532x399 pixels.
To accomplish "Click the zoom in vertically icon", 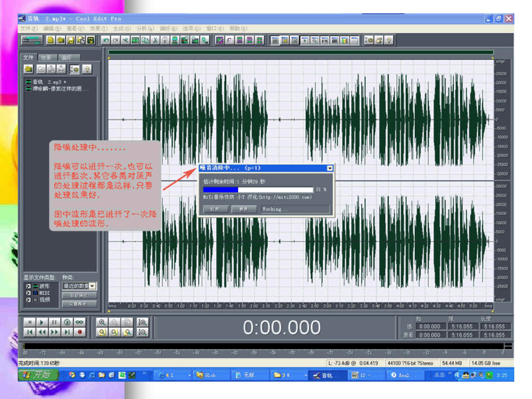I will (x=142, y=322).
